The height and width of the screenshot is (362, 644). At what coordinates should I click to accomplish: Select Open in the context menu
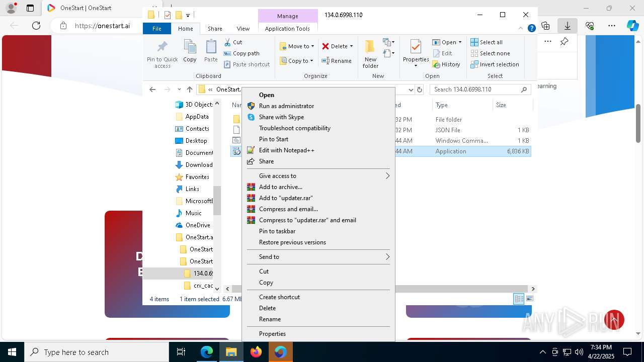[x=318, y=95]
